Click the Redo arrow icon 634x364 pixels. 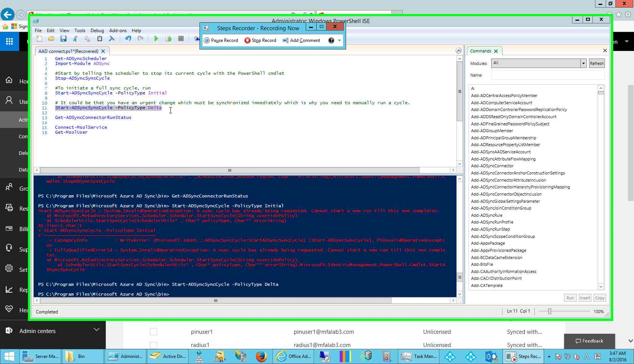[141, 39]
